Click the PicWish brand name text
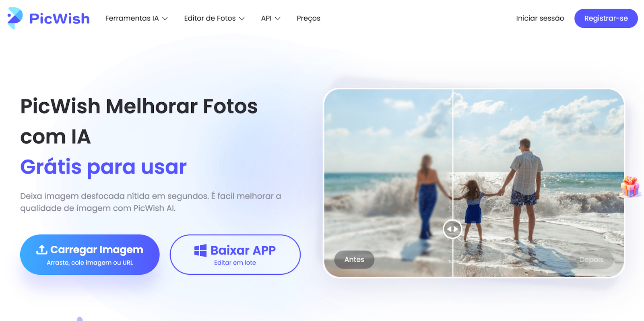This screenshot has height=321, width=644. click(60, 19)
